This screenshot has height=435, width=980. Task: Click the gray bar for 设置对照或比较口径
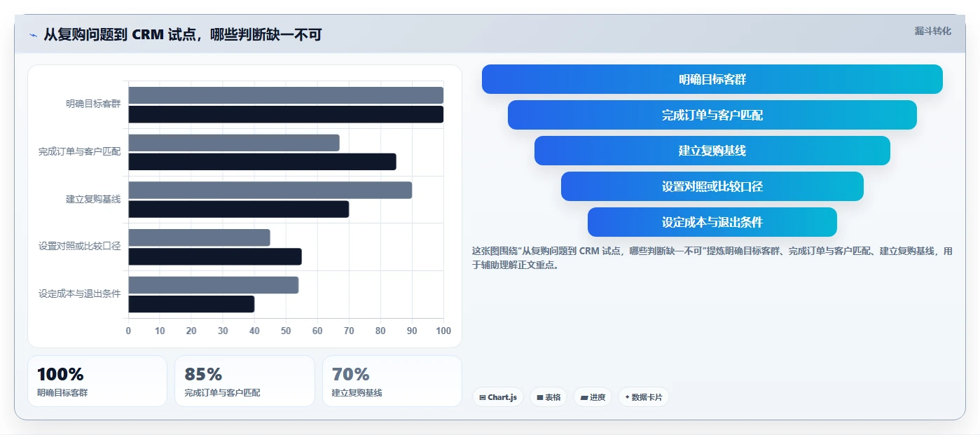pos(199,237)
